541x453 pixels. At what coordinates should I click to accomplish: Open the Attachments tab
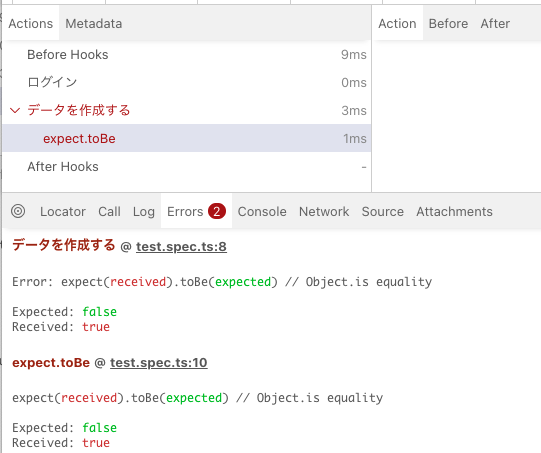(454, 211)
